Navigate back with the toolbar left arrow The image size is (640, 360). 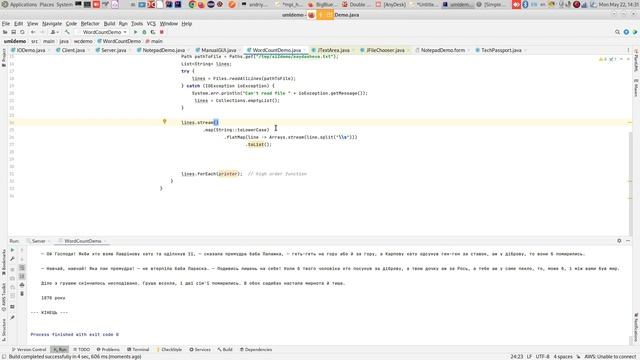(x=33, y=32)
